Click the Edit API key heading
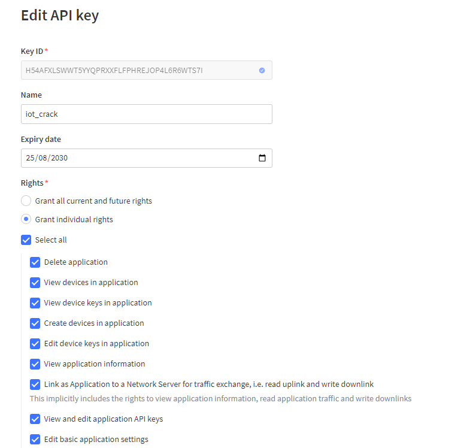 tap(60, 16)
